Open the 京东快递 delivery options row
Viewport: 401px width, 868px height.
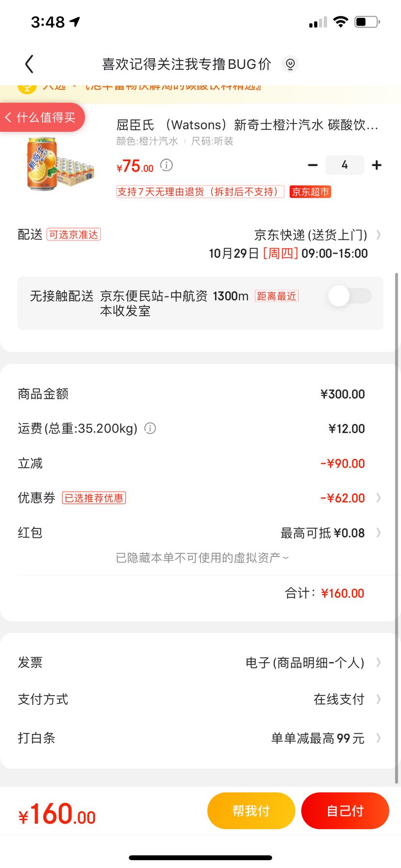200,244
